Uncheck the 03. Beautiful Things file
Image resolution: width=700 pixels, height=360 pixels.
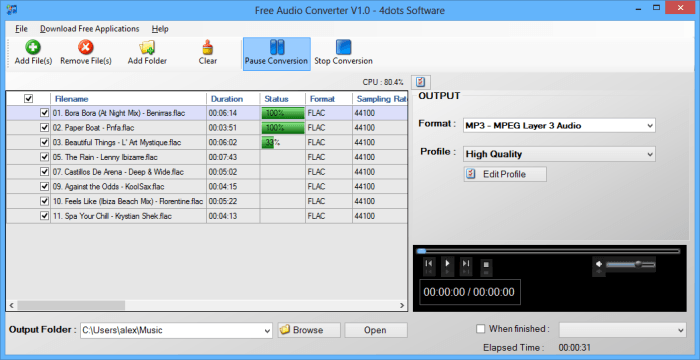(x=44, y=142)
